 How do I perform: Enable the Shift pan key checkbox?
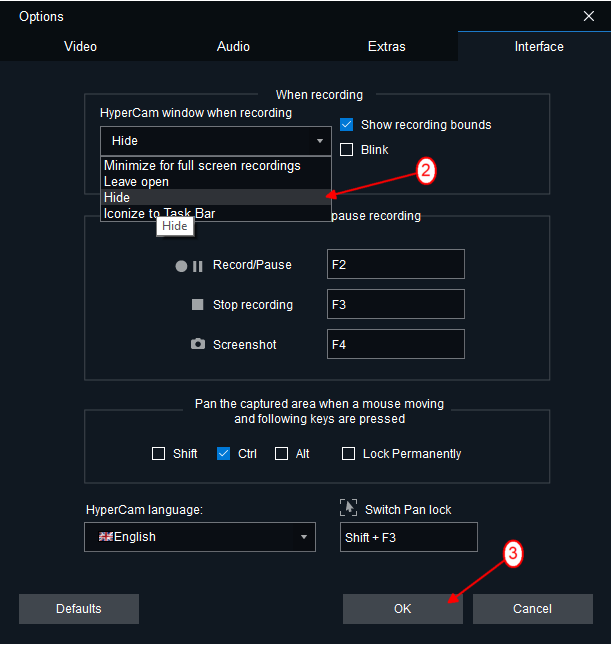158,454
